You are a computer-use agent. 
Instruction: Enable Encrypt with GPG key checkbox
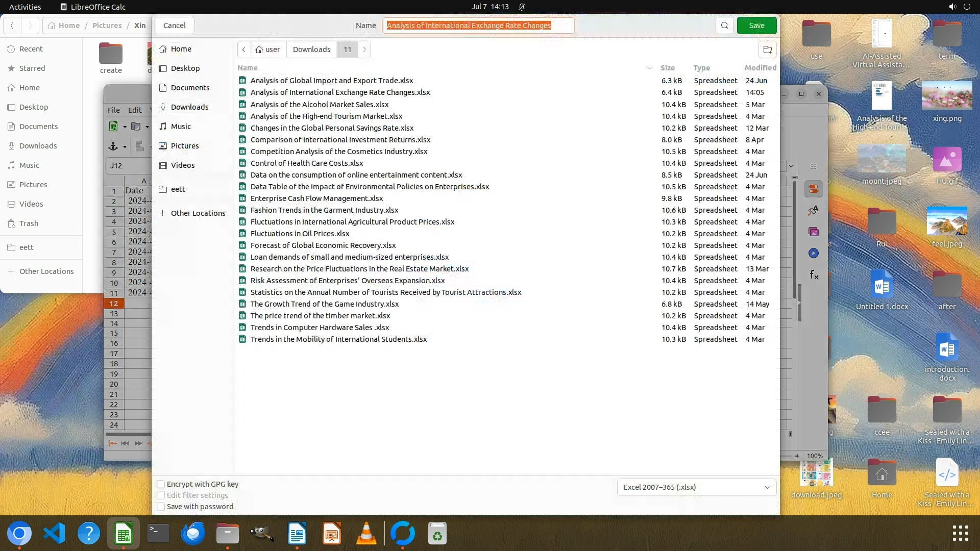(x=161, y=484)
